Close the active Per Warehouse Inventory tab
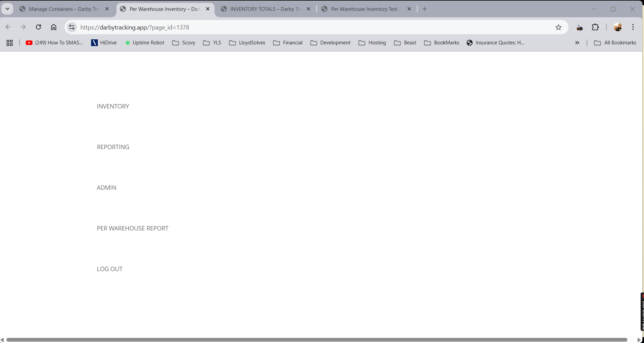Viewport: 644px width, 343px height. click(x=208, y=9)
